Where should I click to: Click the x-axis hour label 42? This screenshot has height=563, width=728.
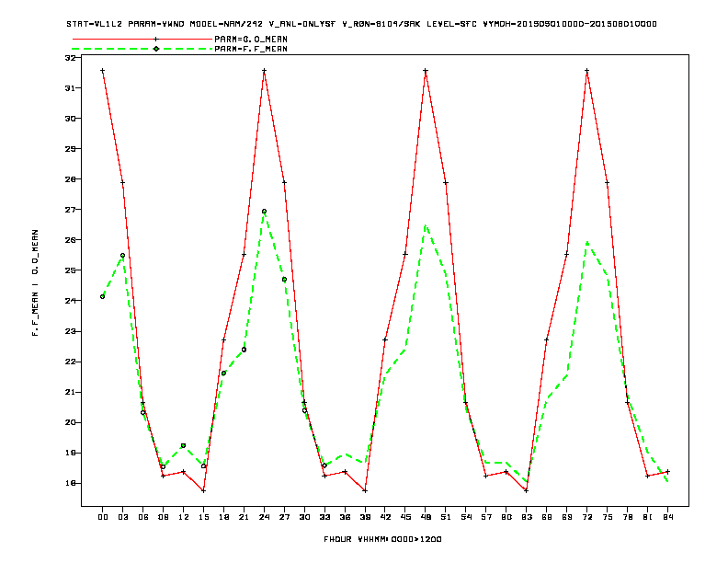(x=385, y=517)
